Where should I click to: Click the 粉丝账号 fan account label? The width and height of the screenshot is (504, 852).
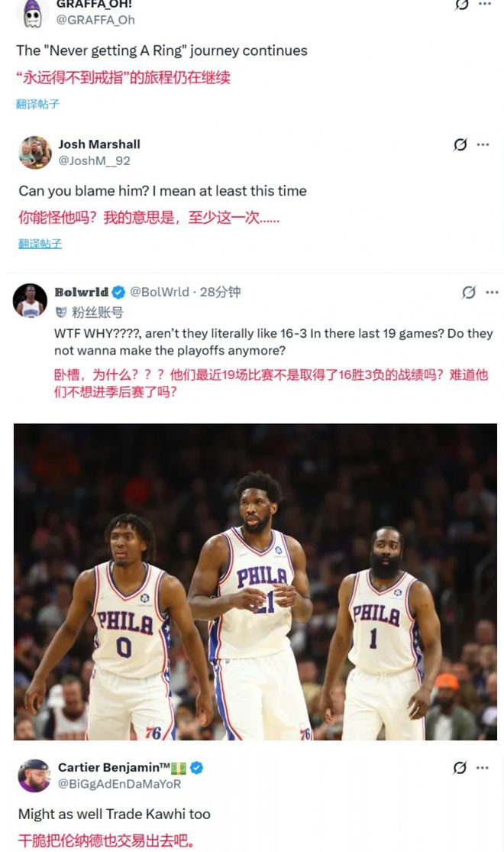pos(97,312)
